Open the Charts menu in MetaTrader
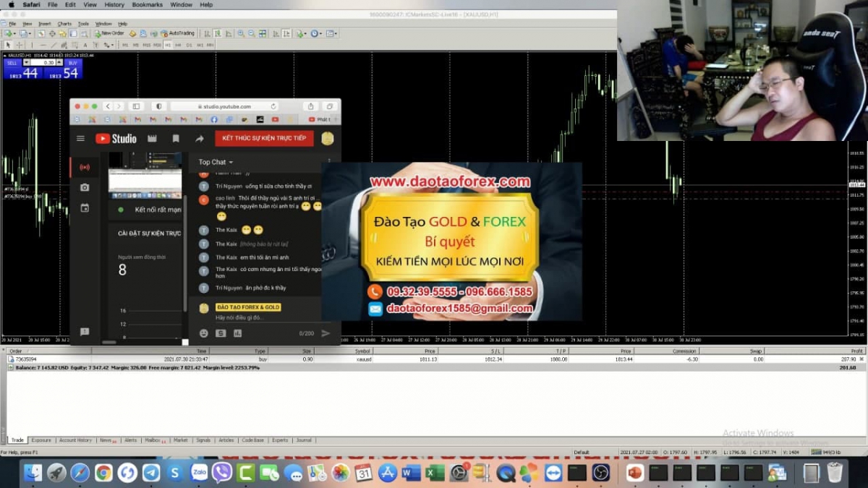This screenshot has width=868, height=488. (x=64, y=24)
